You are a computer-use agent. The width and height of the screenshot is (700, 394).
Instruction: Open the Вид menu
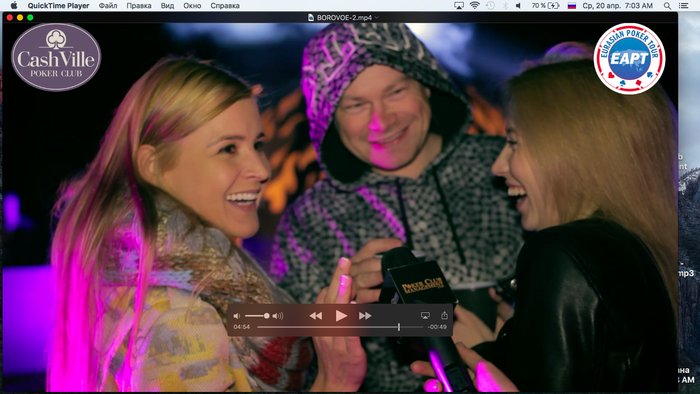pyautogui.click(x=167, y=5)
